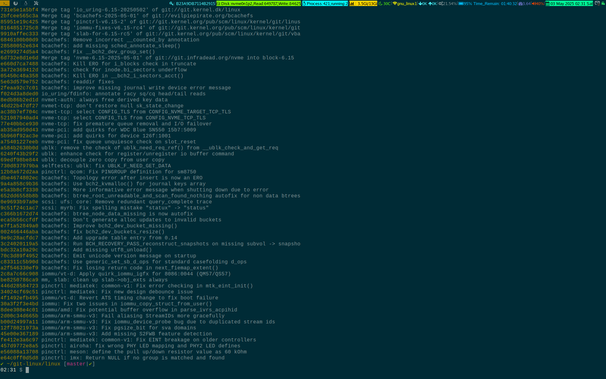
Task: Click the battery 95% indicator
Action: point(465,3)
